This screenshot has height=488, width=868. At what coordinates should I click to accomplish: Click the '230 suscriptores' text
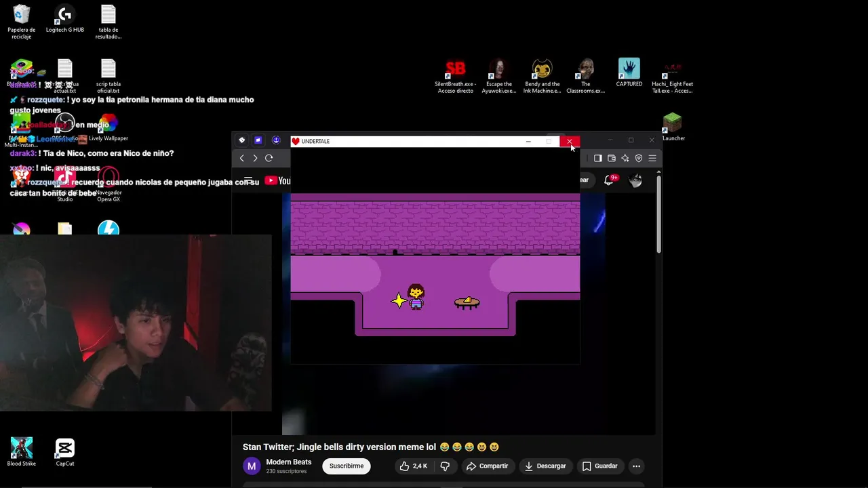[x=286, y=472]
